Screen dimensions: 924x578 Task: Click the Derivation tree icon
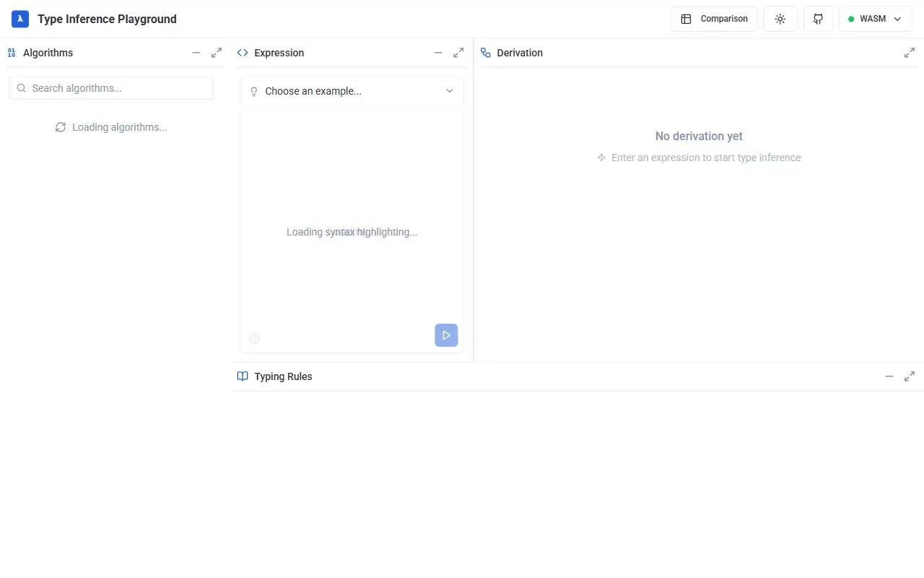click(485, 53)
